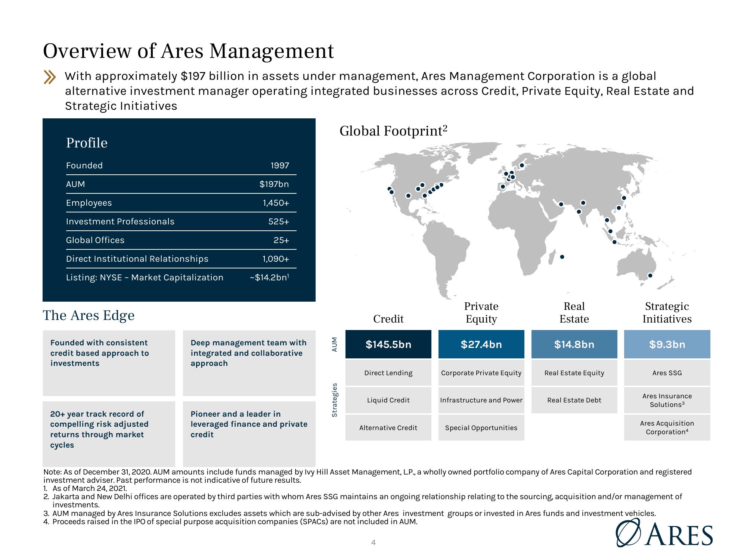
Task: Click the vertical Strategies row label
Action: 335,400
